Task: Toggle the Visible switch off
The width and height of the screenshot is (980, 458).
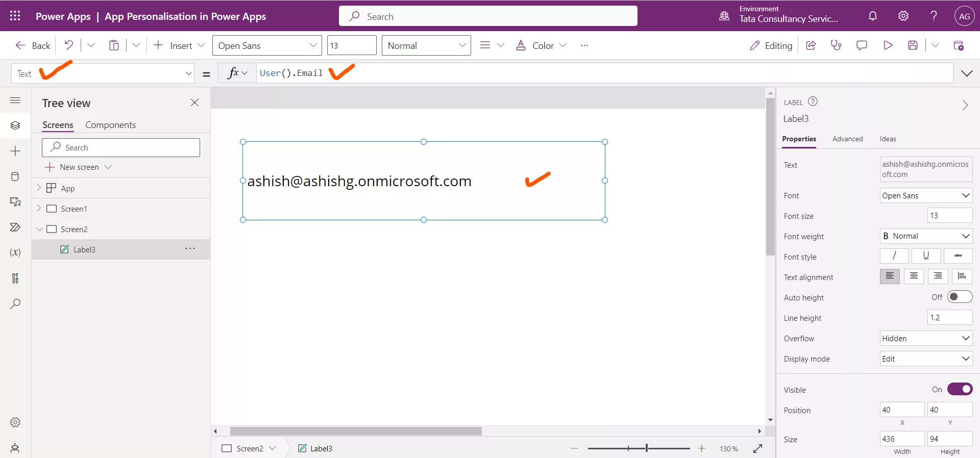Action: click(960, 389)
